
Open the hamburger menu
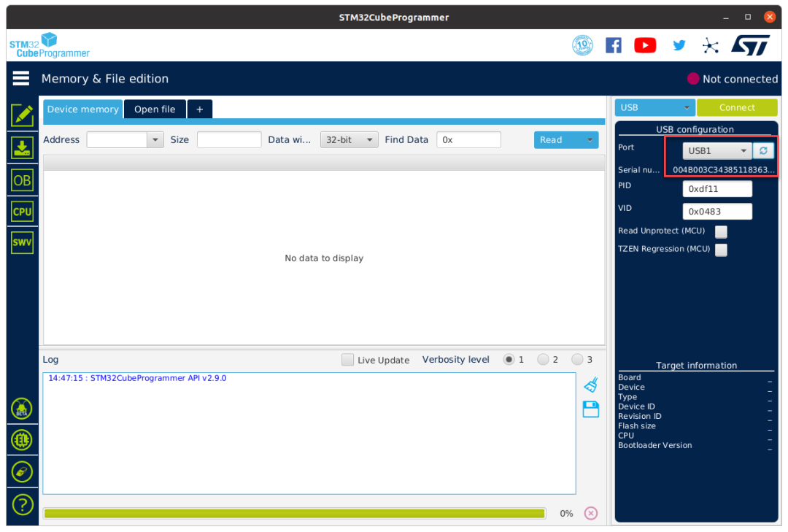pos(20,78)
